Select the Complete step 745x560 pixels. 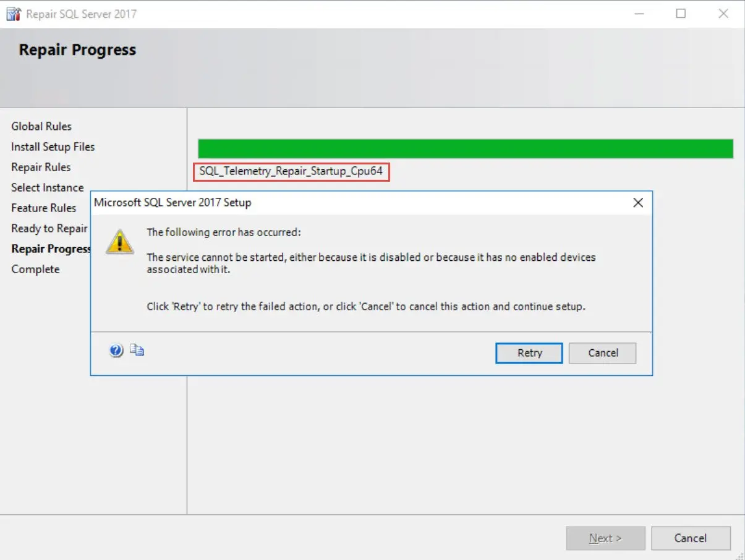coord(35,269)
